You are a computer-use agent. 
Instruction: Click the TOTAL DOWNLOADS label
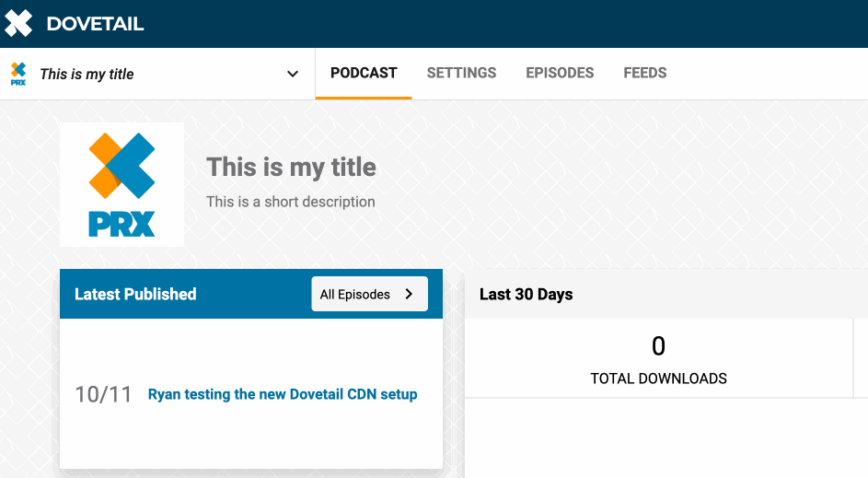pyautogui.click(x=658, y=379)
